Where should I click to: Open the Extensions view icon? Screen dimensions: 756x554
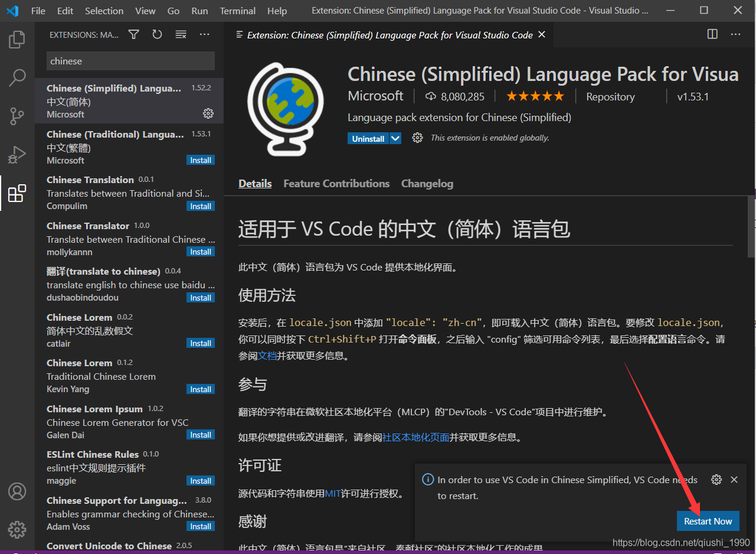tap(17, 193)
